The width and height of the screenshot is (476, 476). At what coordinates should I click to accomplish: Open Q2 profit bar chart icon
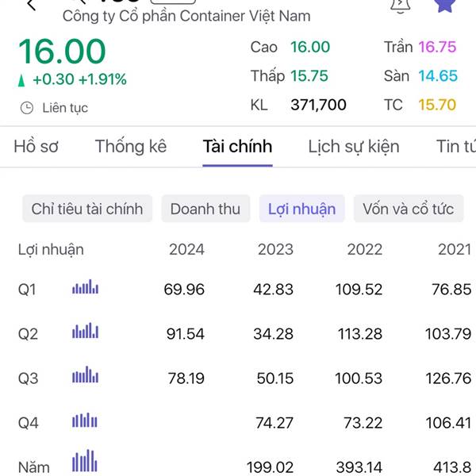click(86, 331)
